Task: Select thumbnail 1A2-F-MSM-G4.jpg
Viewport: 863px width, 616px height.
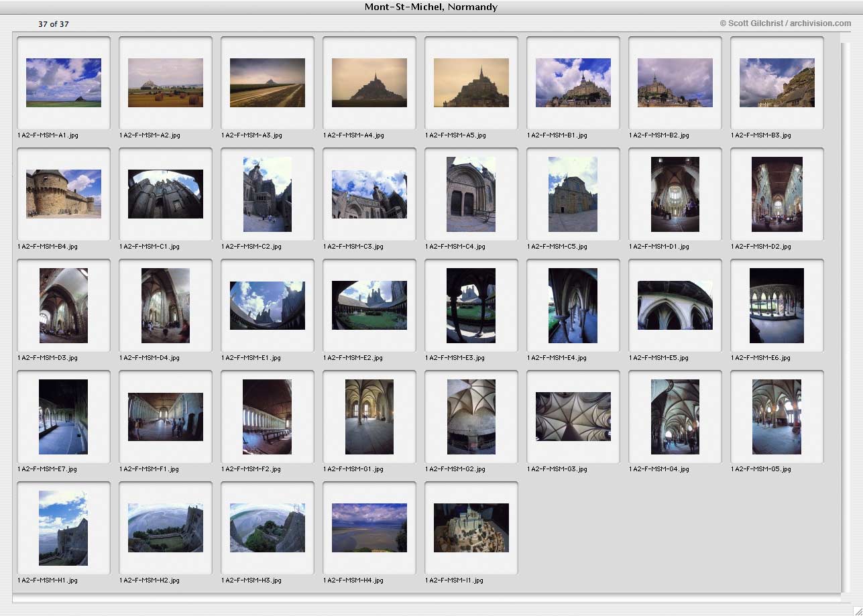Action: [x=675, y=416]
